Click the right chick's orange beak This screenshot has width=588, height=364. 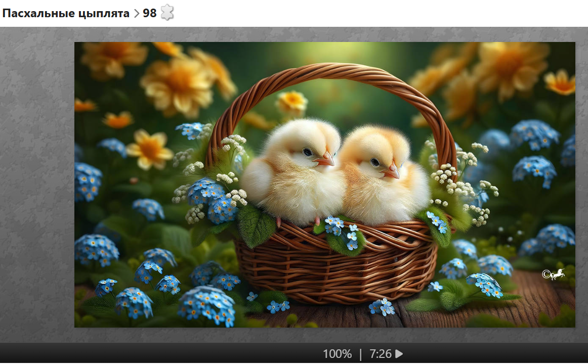point(391,172)
